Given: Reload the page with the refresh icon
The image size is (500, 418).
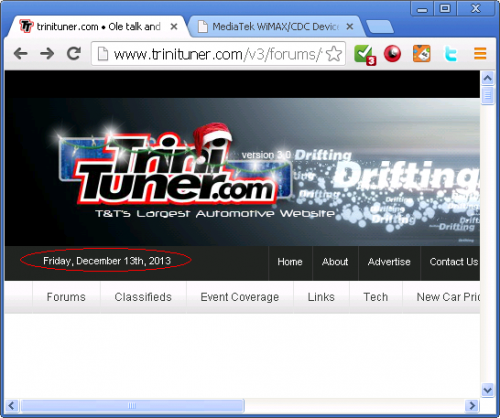Looking at the screenshot, I should coord(74,53).
